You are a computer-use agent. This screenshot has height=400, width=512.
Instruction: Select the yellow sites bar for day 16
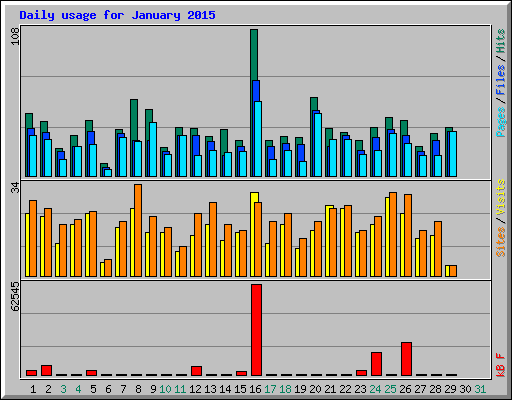tap(254, 197)
